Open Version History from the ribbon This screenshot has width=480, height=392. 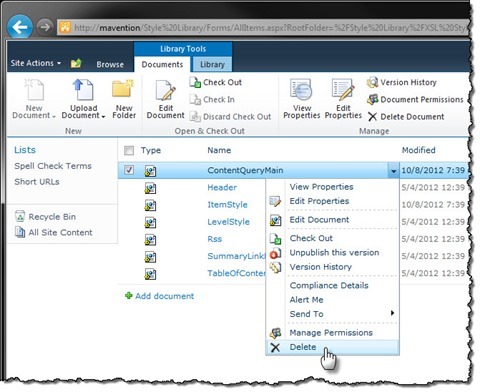tap(402, 82)
